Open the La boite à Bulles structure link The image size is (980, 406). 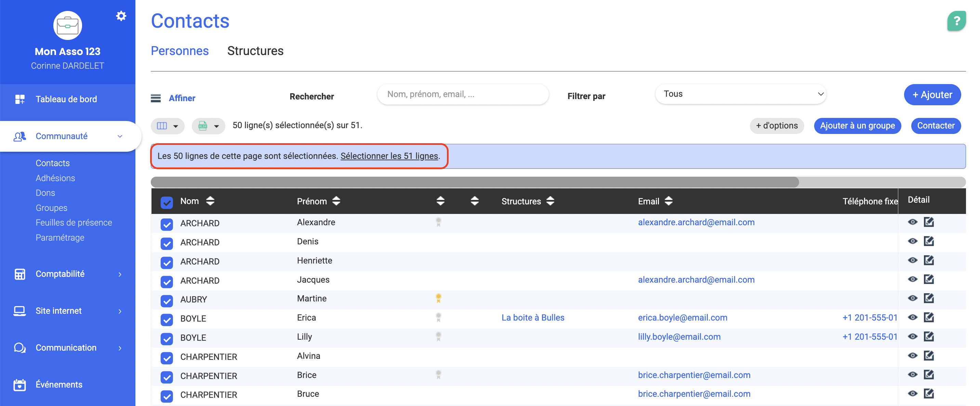[533, 317]
